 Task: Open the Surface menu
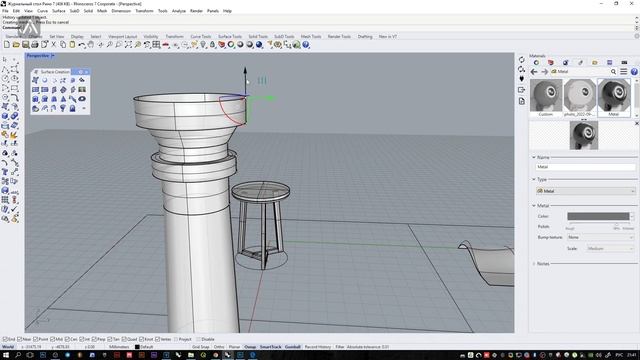[x=58, y=11]
